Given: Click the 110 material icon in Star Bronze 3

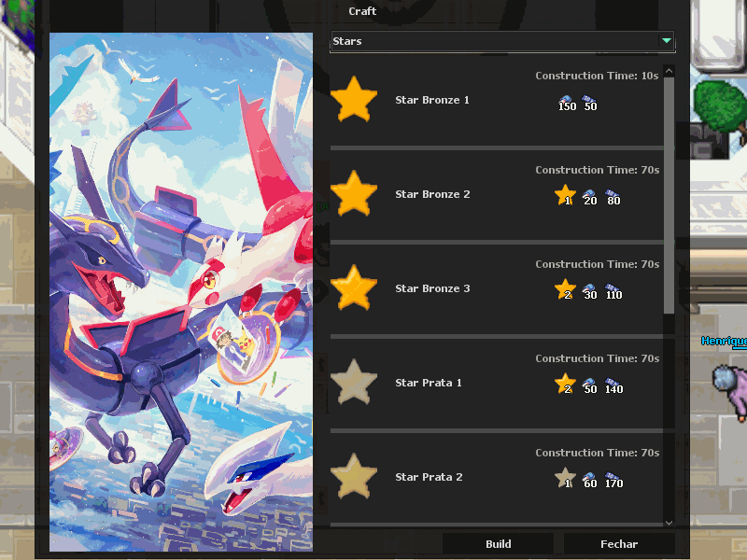Looking at the screenshot, I should (613, 291).
